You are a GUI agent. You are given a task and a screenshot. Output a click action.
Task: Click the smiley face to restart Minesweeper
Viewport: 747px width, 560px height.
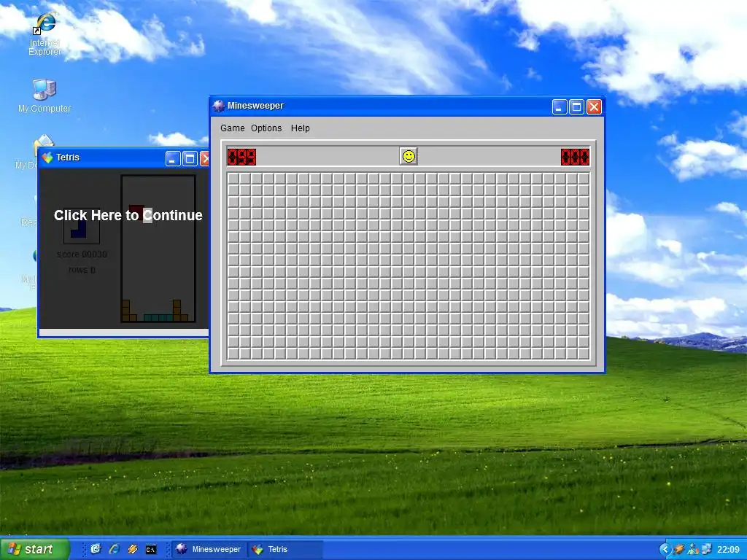click(x=409, y=156)
